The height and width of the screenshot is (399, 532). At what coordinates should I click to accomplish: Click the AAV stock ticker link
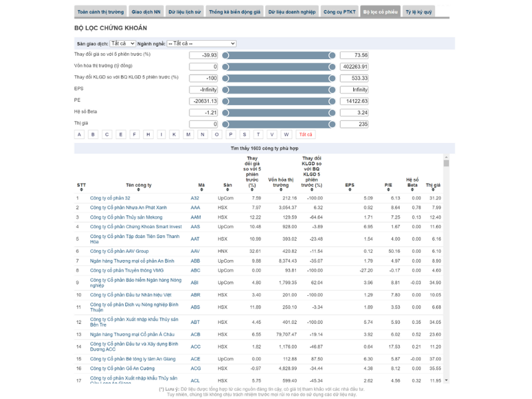195,251
